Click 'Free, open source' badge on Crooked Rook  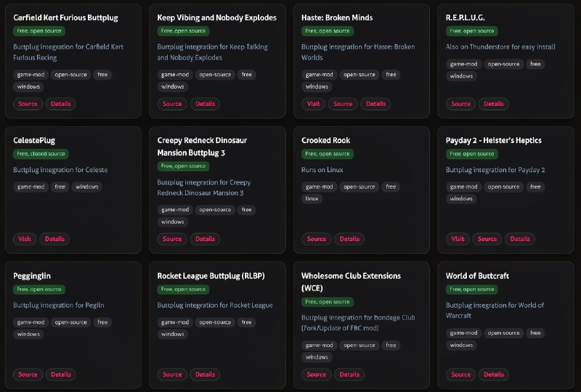[328, 154]
